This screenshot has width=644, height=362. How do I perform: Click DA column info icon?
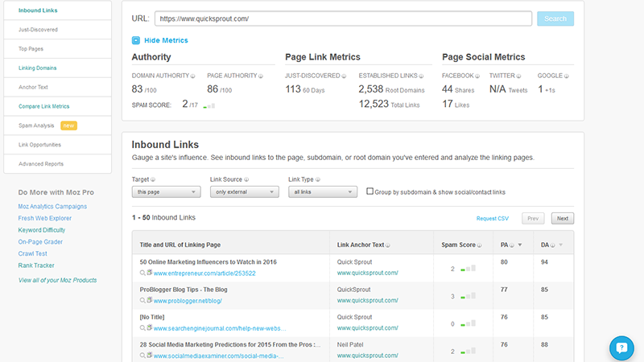click(552, 245)
